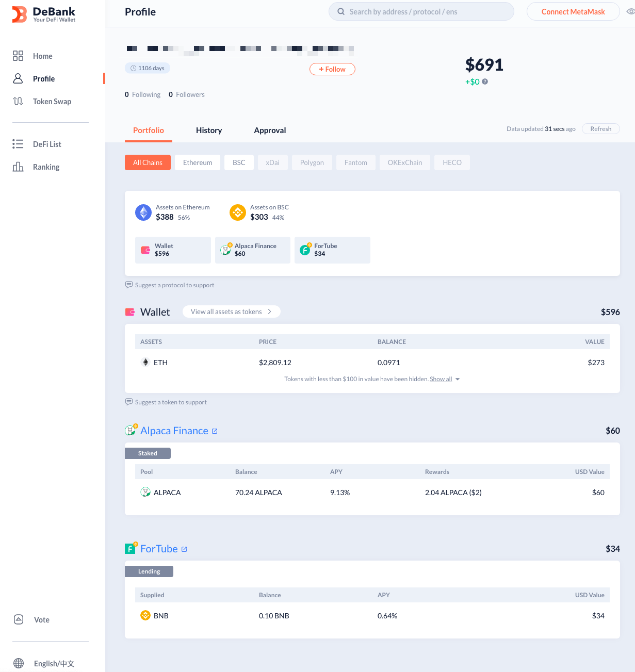Image resolution: width=635 pixels, height=672 pixels.
Task: Click the Connect MetaMask button
Action: click(573, 11)
